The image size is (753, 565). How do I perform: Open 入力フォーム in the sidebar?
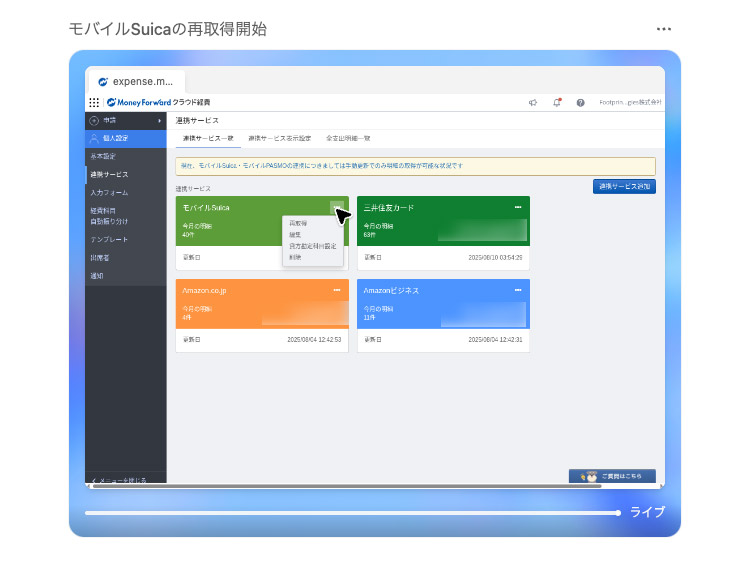tap(126, 192)
